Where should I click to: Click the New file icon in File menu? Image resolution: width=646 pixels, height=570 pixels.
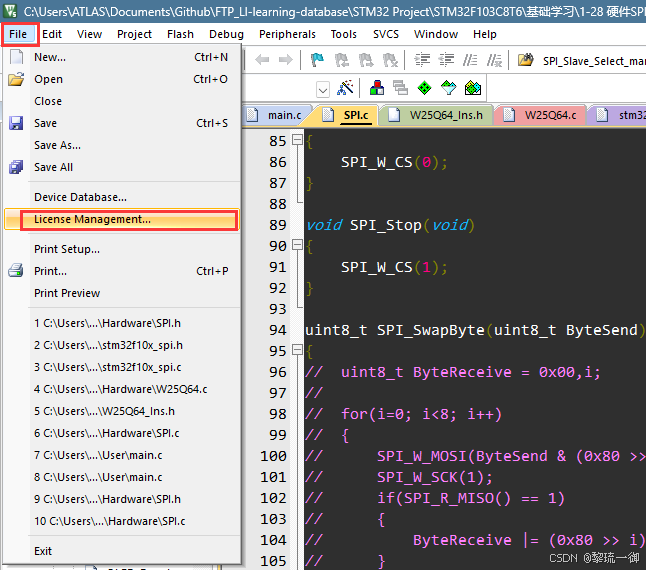(16, 57)
